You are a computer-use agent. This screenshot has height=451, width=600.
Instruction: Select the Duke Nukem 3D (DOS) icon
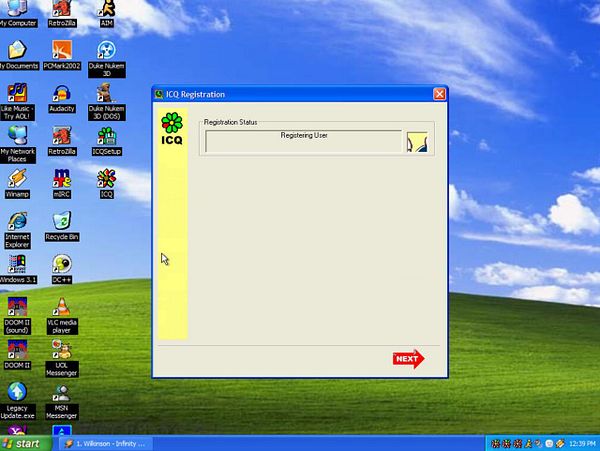(x=106, y=102)
